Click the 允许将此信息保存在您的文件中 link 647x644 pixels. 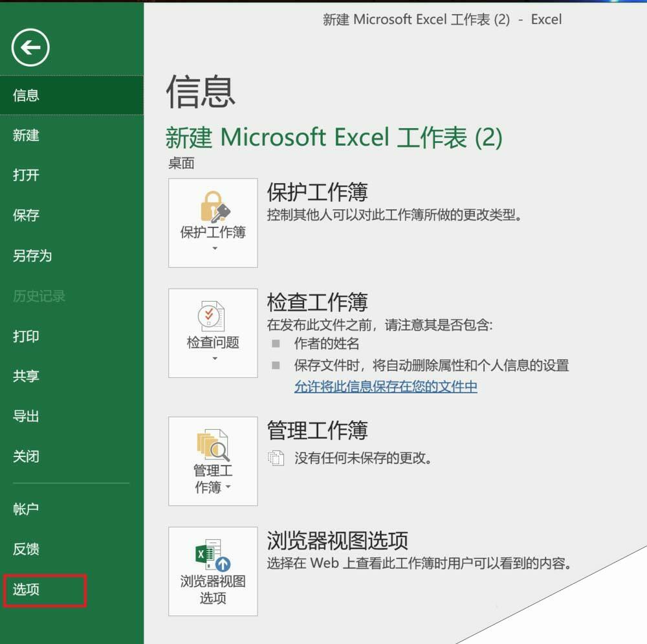[386, 386]
